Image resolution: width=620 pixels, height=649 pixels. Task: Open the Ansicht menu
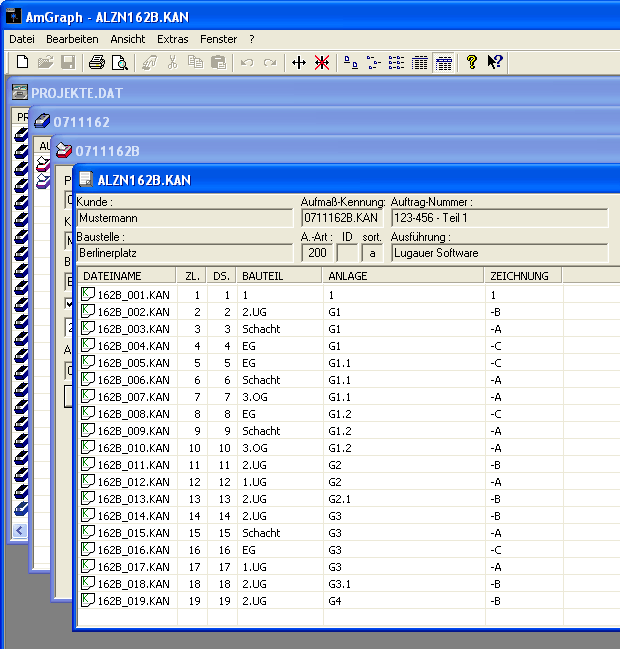(128, 39)
